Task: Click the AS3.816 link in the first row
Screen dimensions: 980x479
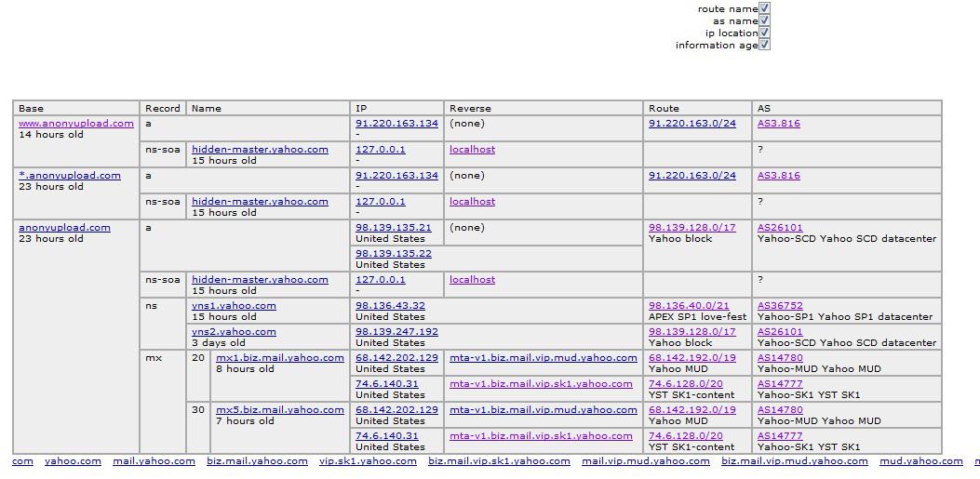Action: click(x=779, y=124)
